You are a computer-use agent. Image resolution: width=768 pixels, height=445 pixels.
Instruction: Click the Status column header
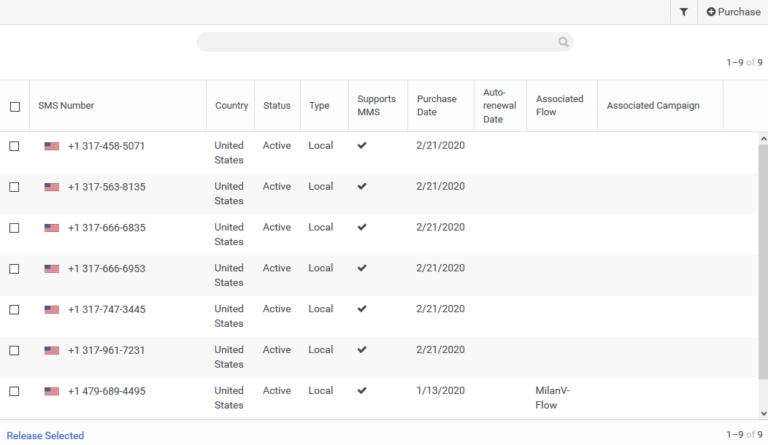point(277,106)
